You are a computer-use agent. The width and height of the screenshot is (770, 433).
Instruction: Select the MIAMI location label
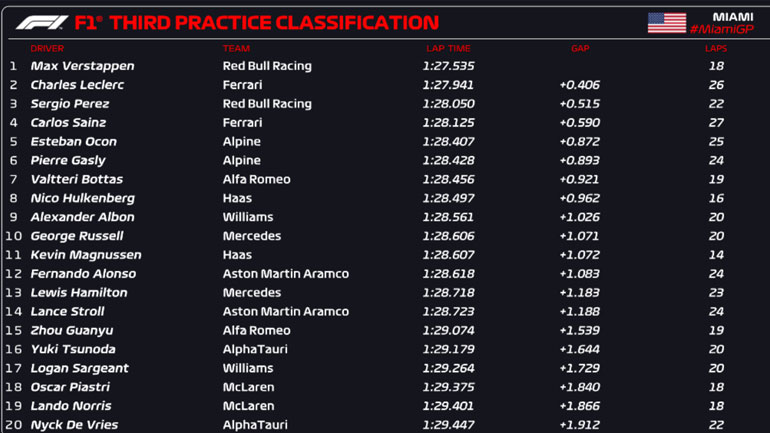coord(732,16)
